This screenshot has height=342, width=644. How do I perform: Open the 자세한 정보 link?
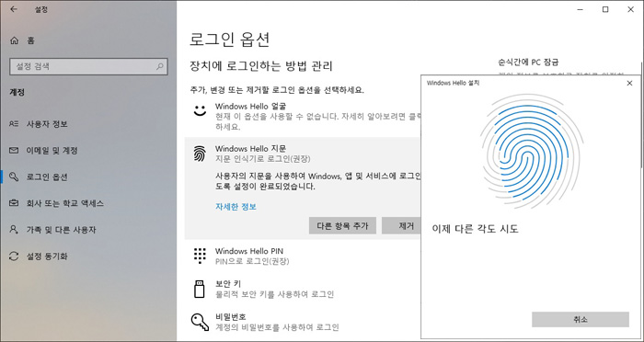(236, 207)
